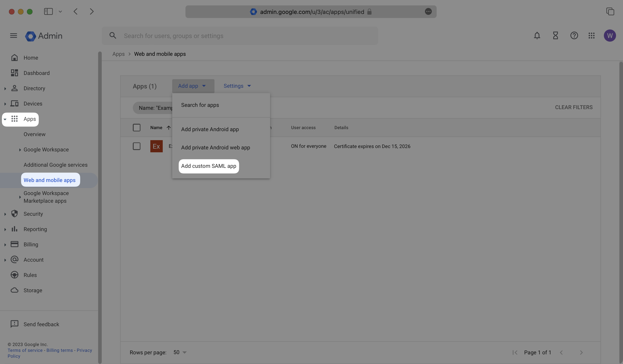Click the CLEAR FILTERS button
Screen dimensions: 623x364
[x=574, y=107]
